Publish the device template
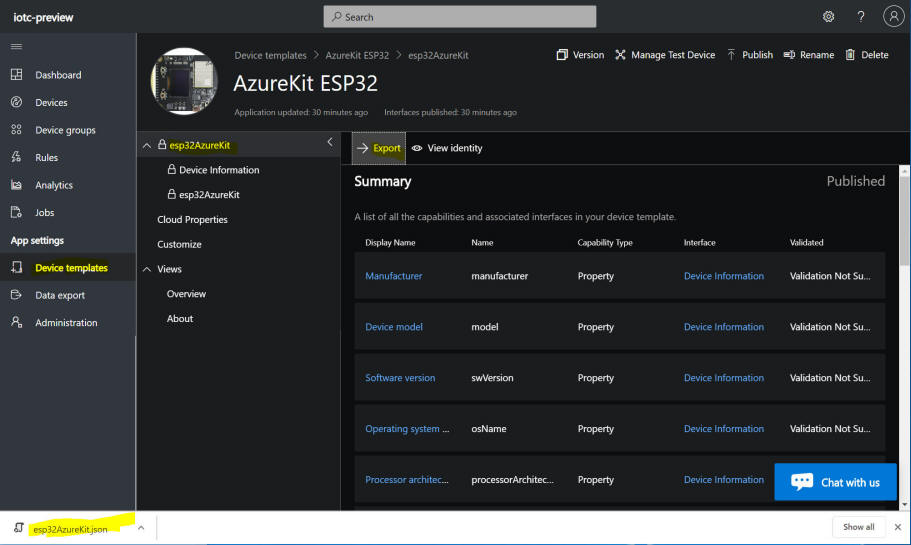 [x=749, y=55]
